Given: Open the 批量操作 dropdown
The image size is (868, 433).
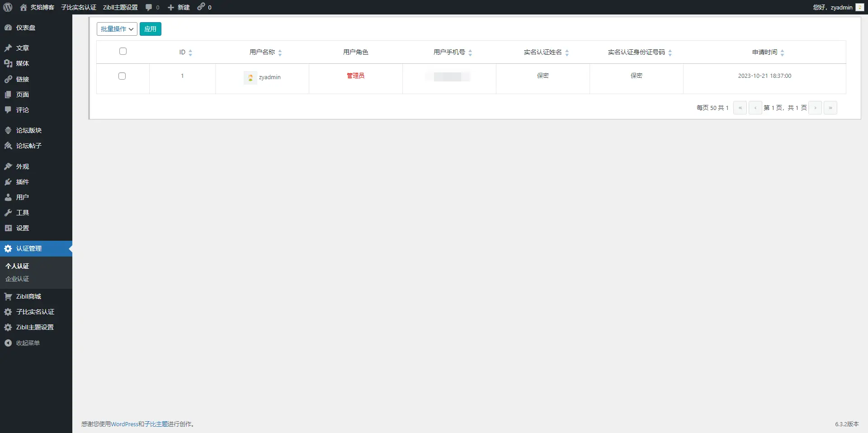Looking at the screenshot, I should pos(116,29).
